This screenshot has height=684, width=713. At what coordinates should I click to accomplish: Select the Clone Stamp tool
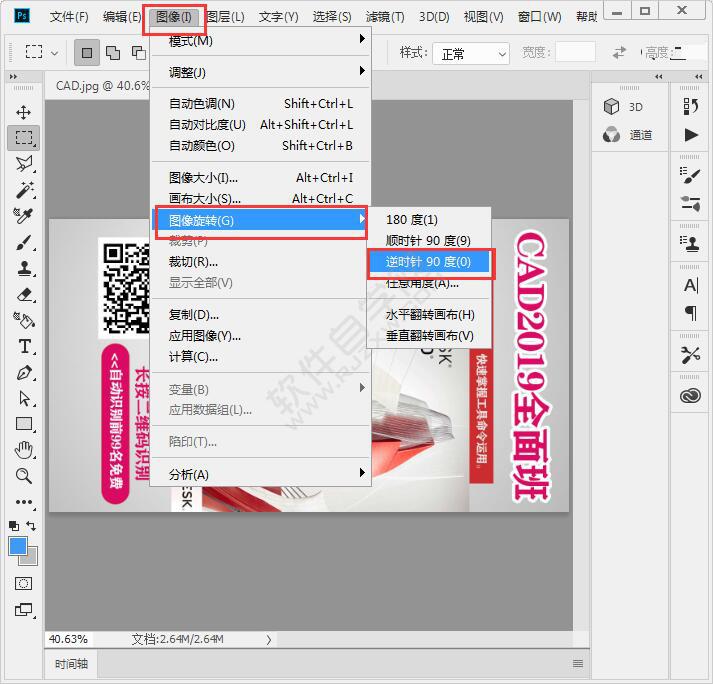click(24, 268)
